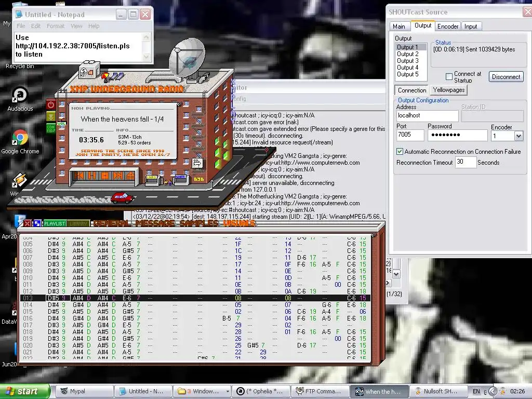
Task: Switch to Mypal in the taskbar
Action: [84, 392]
